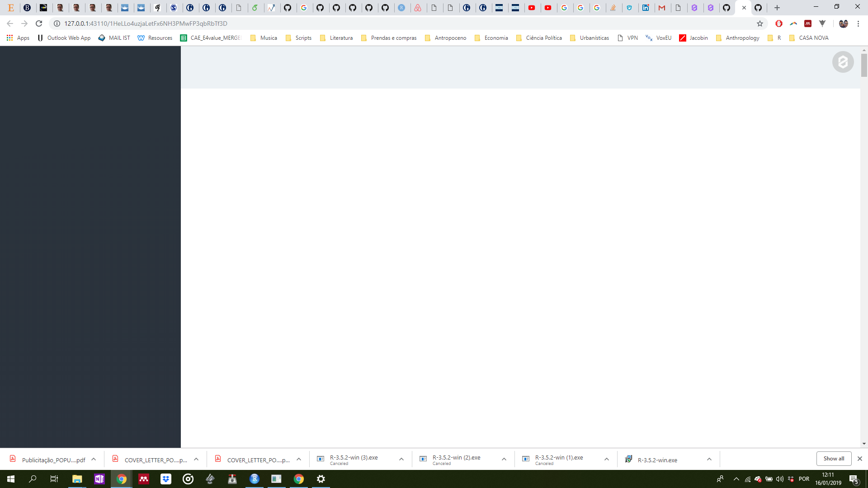Open the Chrome three-dot menu
Image resolution: width=868 pixels, height=488 pixels.
(x=859, y=23)
